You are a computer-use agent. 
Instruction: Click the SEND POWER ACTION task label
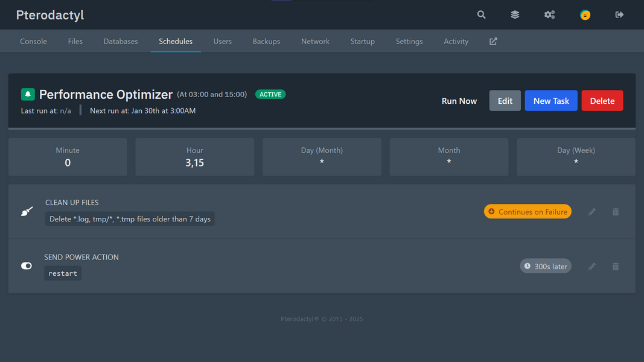click(81, 258)
